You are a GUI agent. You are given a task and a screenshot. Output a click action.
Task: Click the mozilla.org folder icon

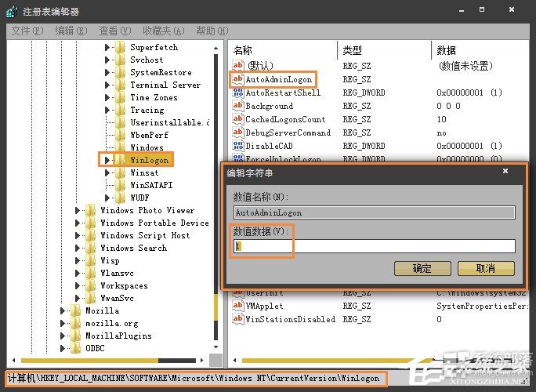click(x=75, y=323)
